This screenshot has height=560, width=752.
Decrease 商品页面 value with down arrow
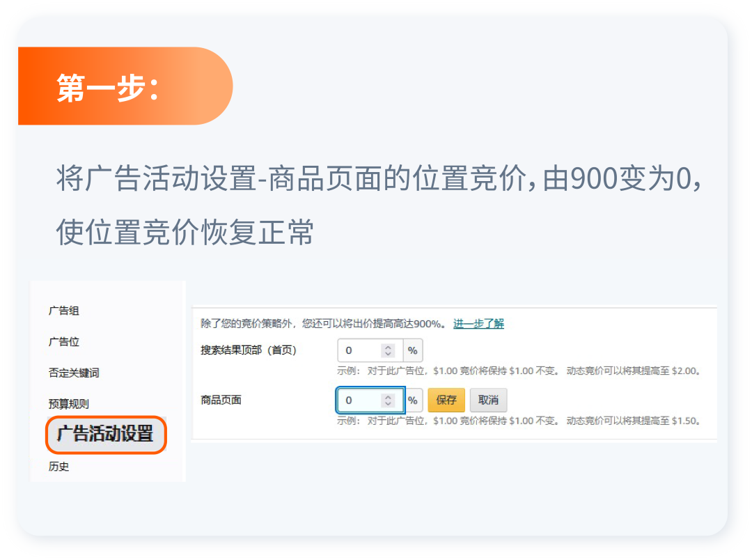[388, 403]
